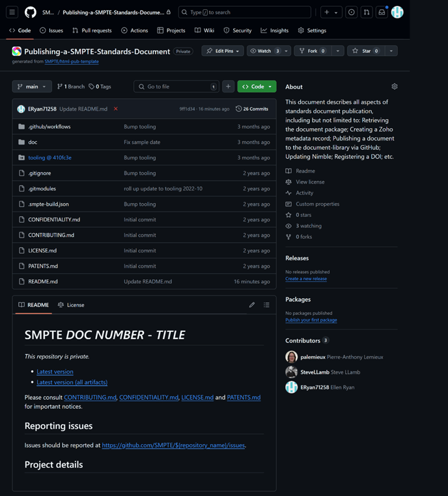Expand the Fork dropdown arrow

pos(338,51)
